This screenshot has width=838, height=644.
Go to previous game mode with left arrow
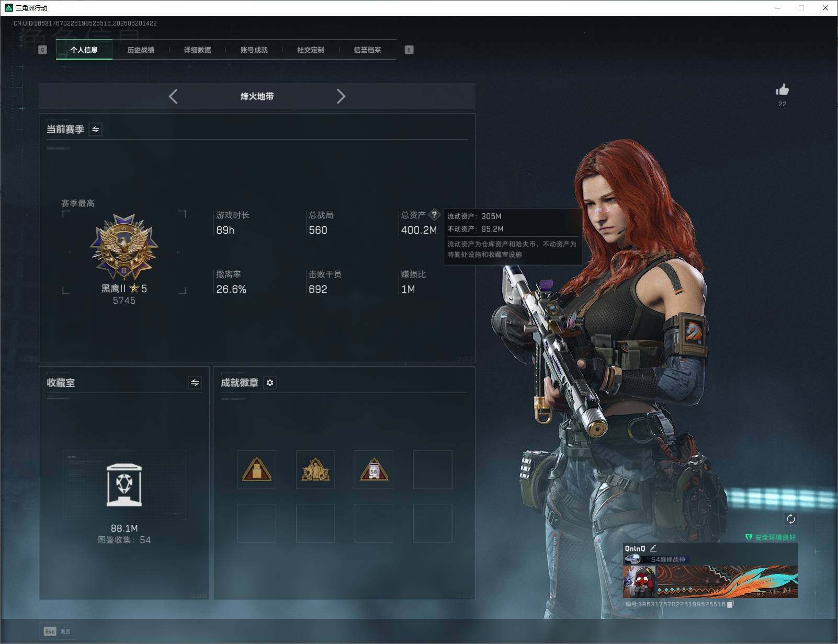tap(173, 96)
